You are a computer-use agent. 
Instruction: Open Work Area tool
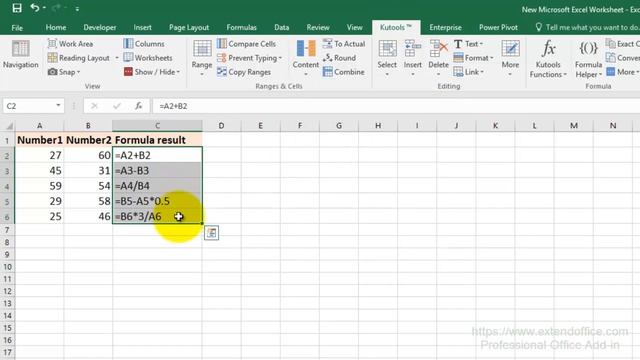coord(70,44)
